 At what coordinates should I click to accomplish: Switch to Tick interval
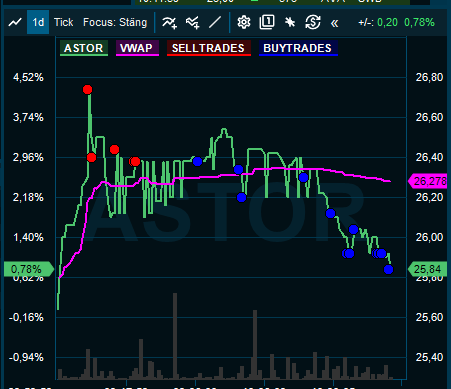point(63,22)
